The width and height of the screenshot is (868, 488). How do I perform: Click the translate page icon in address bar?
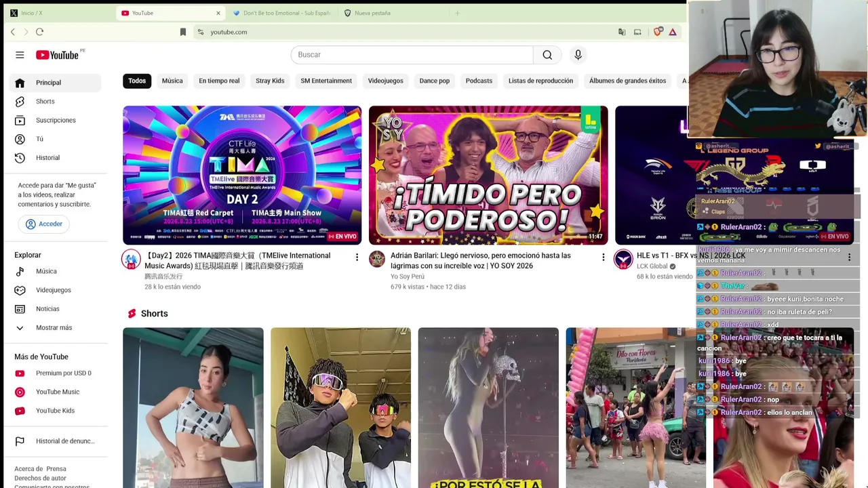622,32
